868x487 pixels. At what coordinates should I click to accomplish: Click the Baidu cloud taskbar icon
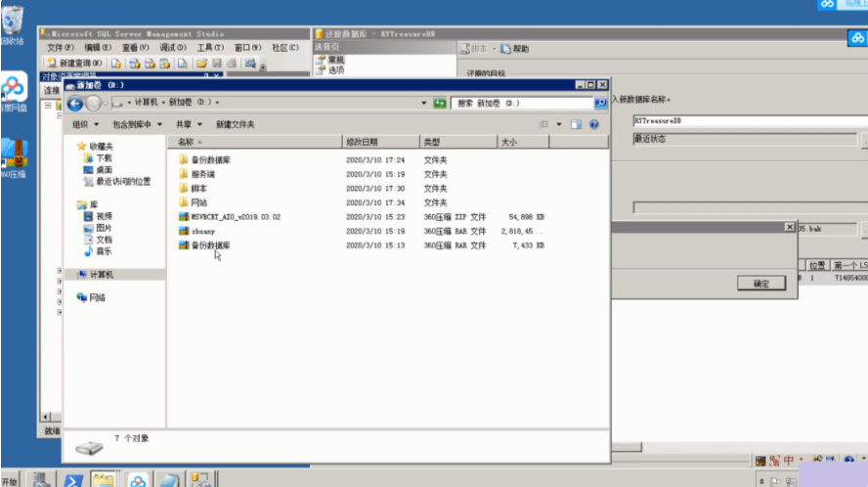click(x=138, y=480)
